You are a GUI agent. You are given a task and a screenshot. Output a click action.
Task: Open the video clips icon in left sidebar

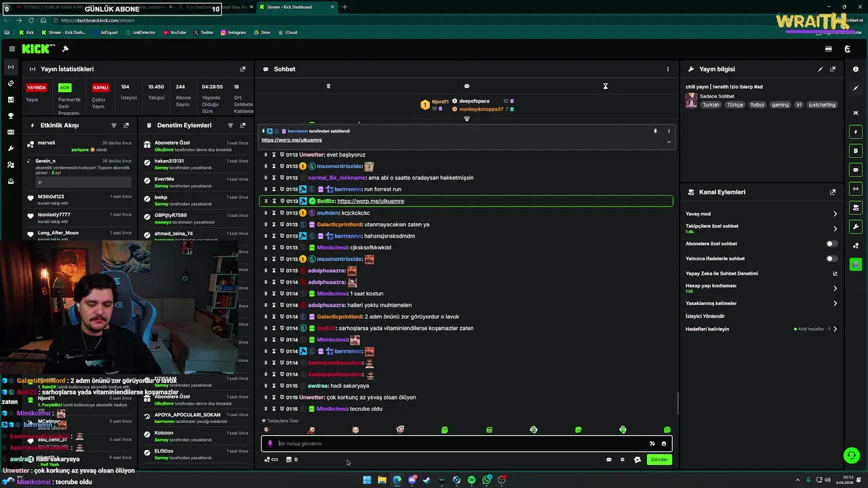point(10,132)
